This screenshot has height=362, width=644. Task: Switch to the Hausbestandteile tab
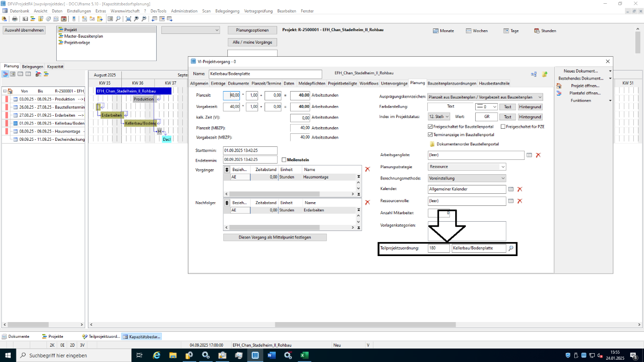coord(494,83)
